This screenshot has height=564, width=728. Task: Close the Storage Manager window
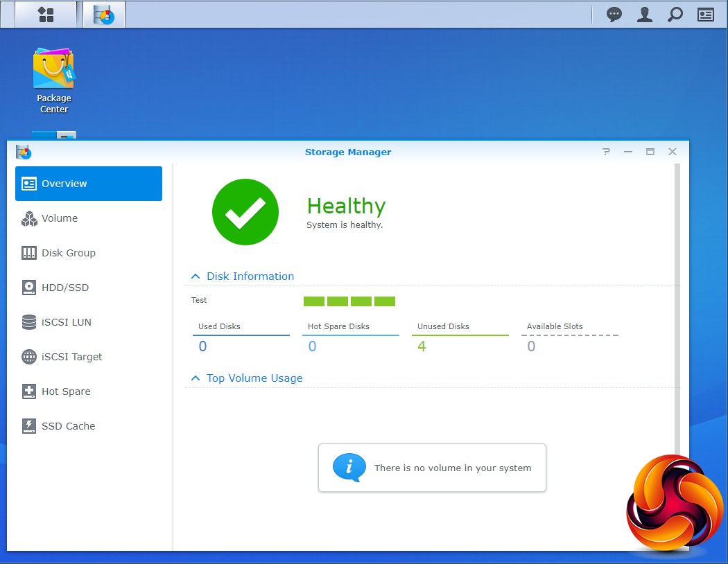673,152
